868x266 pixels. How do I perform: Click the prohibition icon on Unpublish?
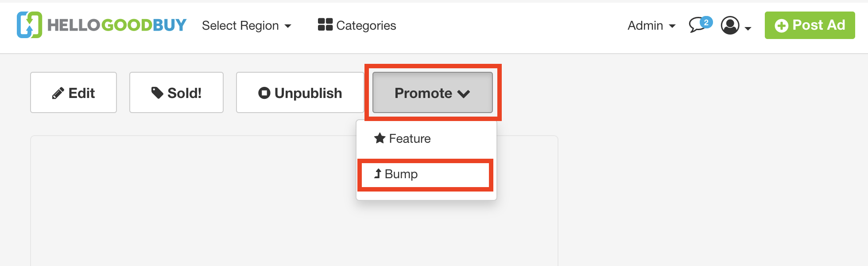tap(263, 93)
